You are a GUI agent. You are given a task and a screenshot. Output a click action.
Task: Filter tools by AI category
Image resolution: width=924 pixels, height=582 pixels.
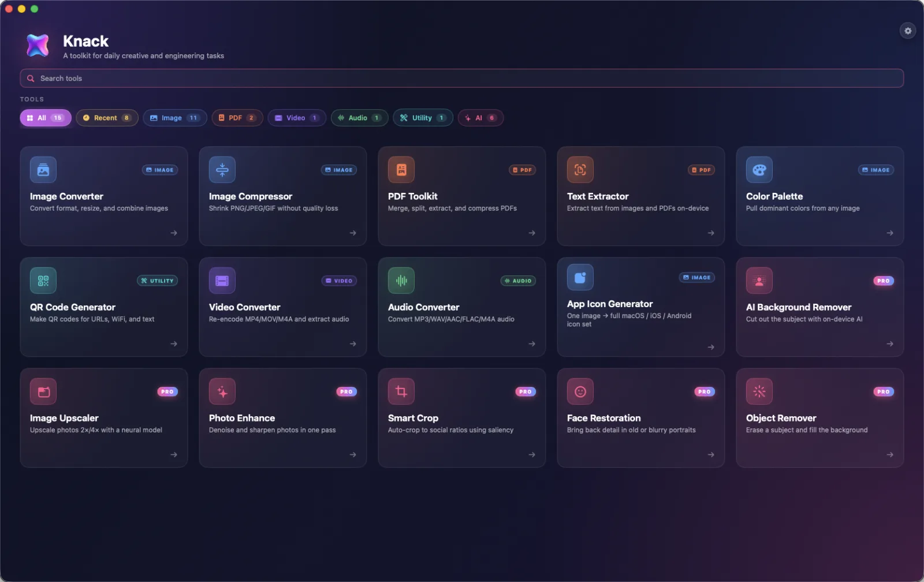pyautogui.click(x=480, y=118)
